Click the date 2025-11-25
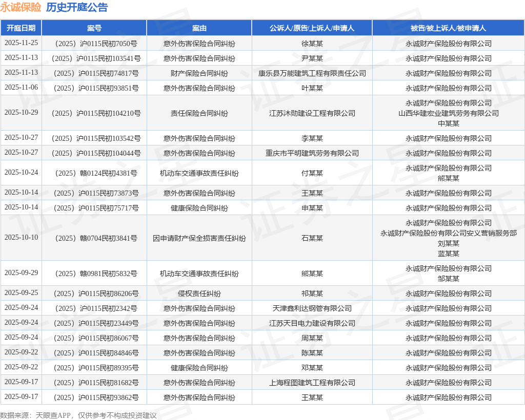This screenshot has height=420, width=525. pyautogui.click(x=21, y=43)
